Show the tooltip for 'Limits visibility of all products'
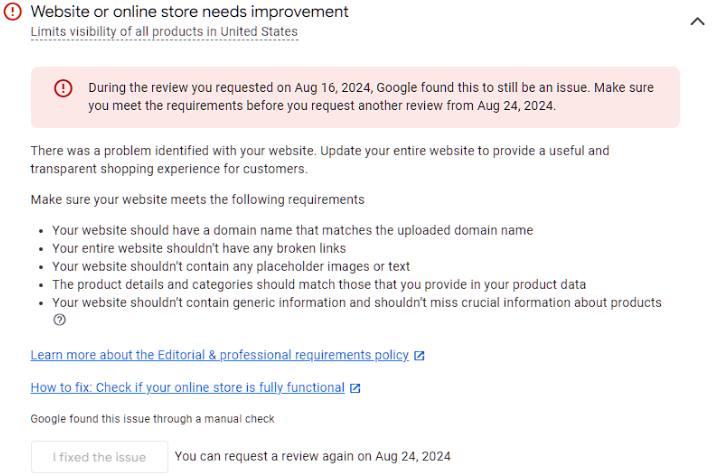Screen dimensions: 725x474 [x=164, y=31]
